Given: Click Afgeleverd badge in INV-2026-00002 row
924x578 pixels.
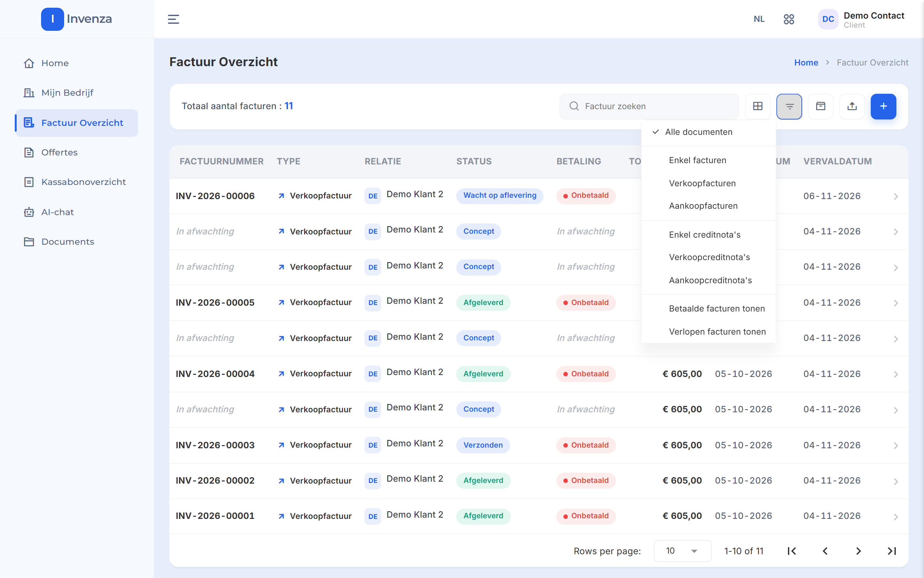Looking at the screenshot, I should pos(483,480).
